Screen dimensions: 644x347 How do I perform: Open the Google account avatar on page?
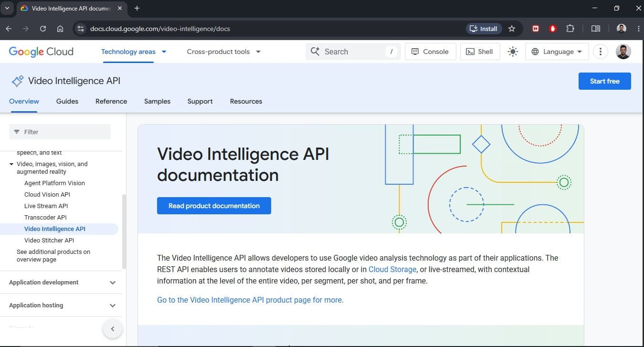[623, 52]
